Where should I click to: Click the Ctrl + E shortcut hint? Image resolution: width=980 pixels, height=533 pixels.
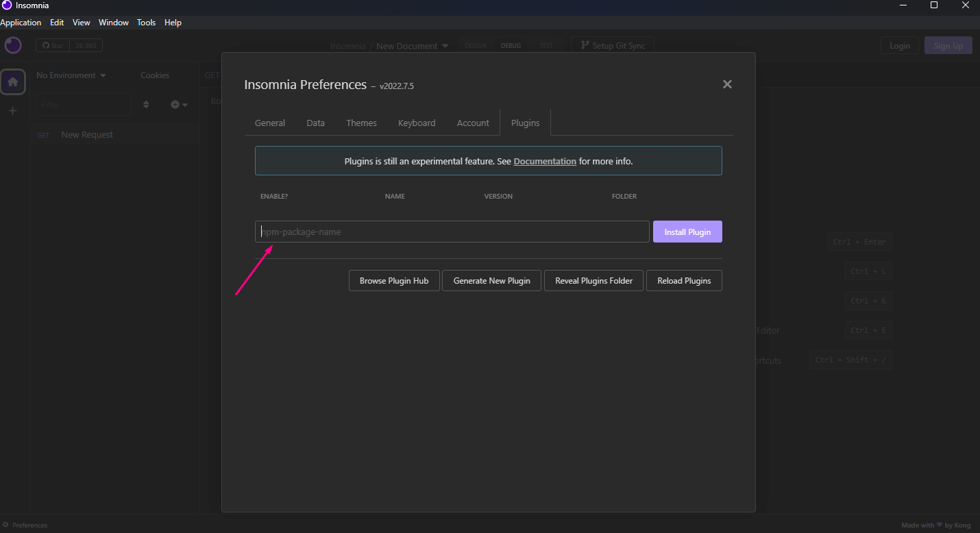tap(868, 330)
